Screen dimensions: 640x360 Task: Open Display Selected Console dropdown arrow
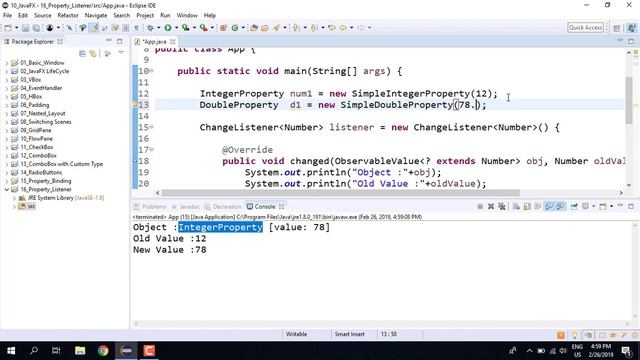pos(593,207)
